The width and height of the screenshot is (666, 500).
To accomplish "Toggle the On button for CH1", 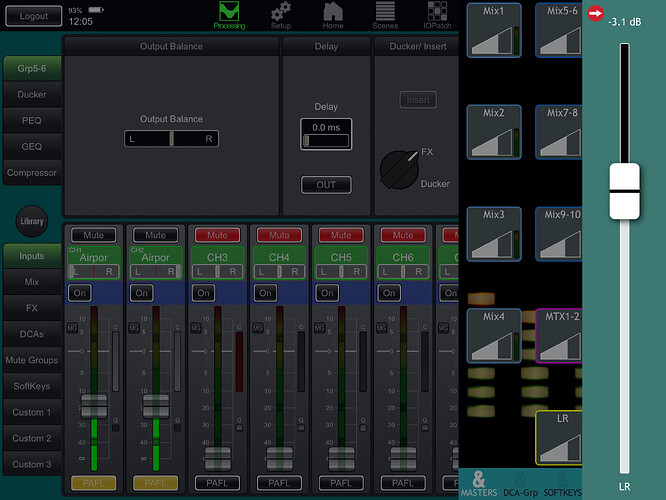I will pyautogui.click(x=80, y=293).
